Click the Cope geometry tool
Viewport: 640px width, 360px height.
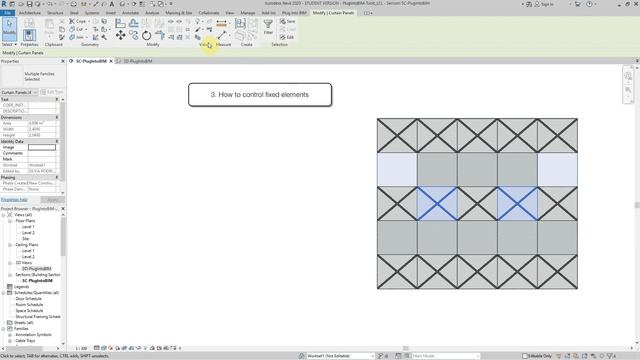(78, 21)
